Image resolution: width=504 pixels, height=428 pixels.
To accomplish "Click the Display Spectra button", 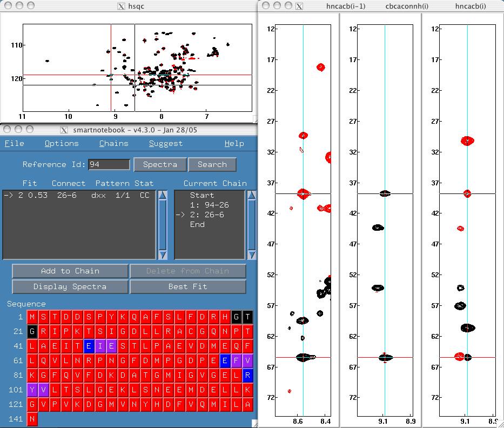I will point(70,286).
